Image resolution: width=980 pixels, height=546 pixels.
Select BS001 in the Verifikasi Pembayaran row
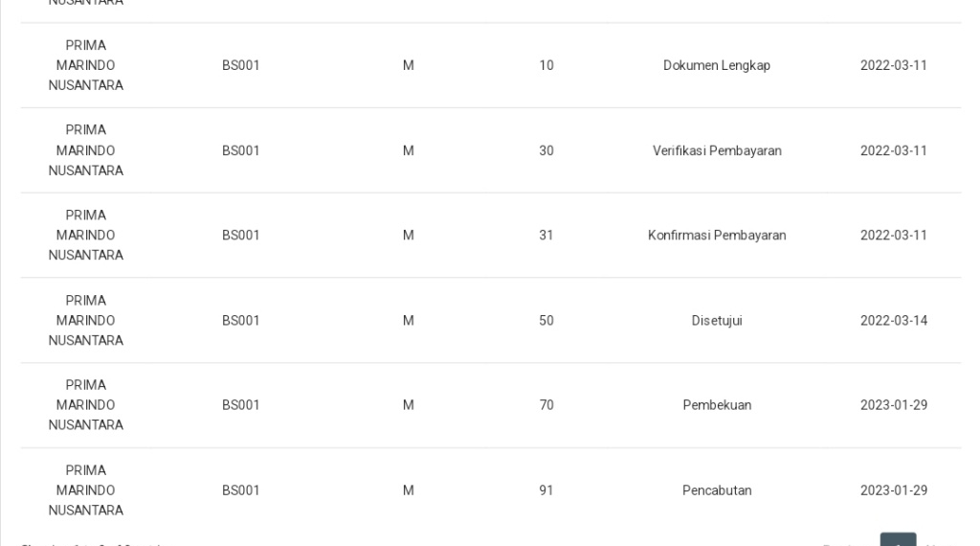point(241,150)
